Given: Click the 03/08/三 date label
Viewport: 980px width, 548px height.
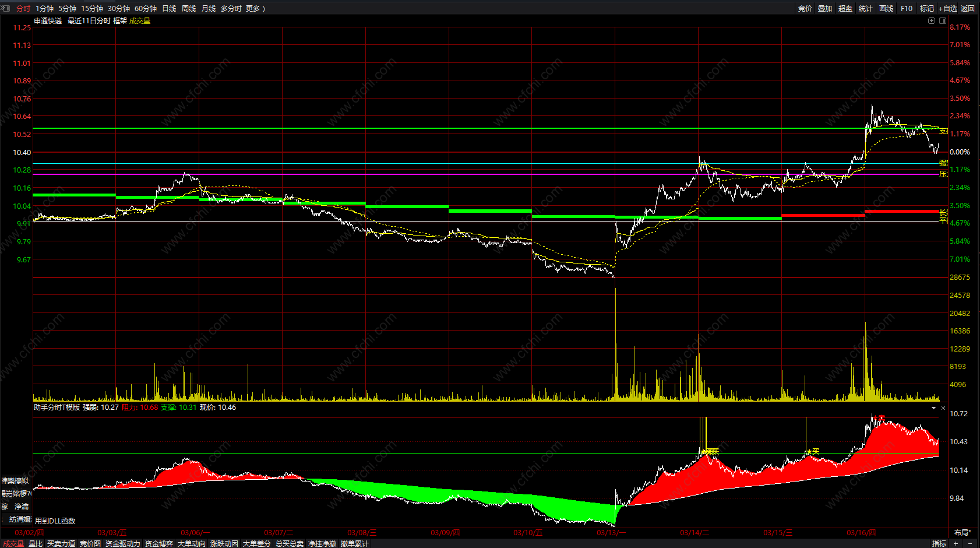Looking at the screenshot, I should 362,533.
